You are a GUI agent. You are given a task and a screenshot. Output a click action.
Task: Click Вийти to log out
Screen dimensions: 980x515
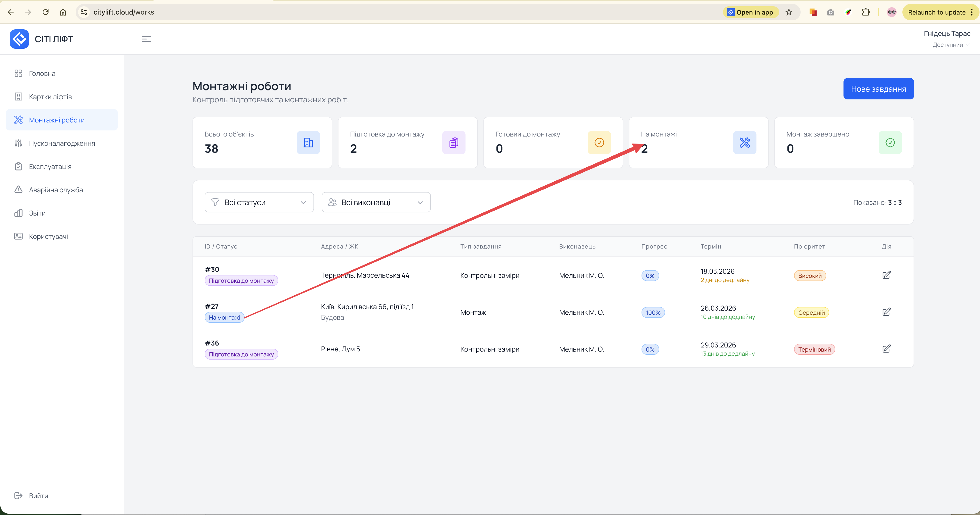pyautogui.click(x=38, y=496)
